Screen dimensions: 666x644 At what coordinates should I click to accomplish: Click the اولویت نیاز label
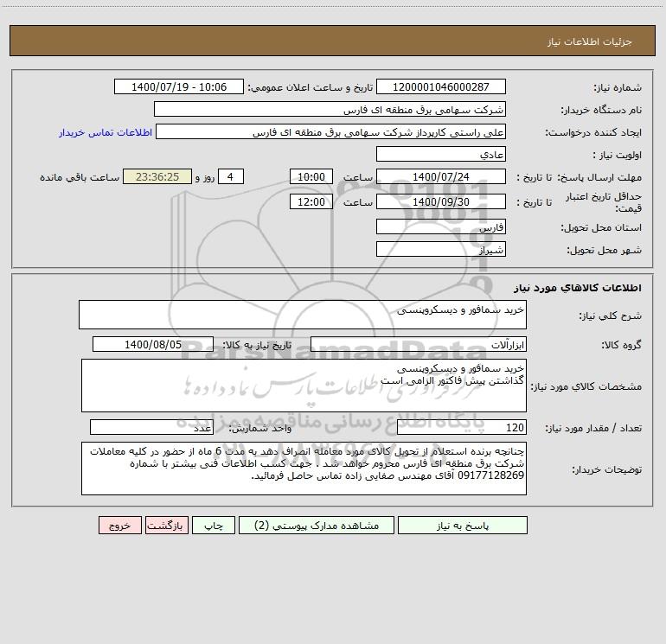[618, 155]
